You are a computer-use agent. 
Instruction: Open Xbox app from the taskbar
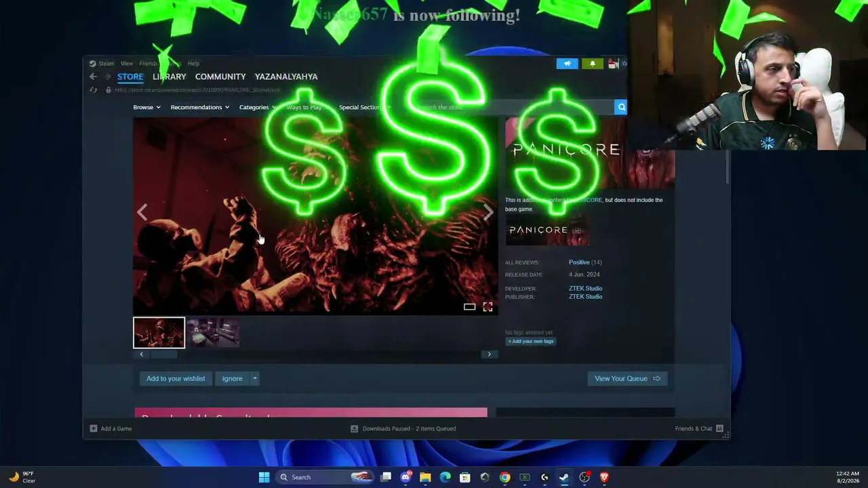pyautogui.click(x=524, y=477)
